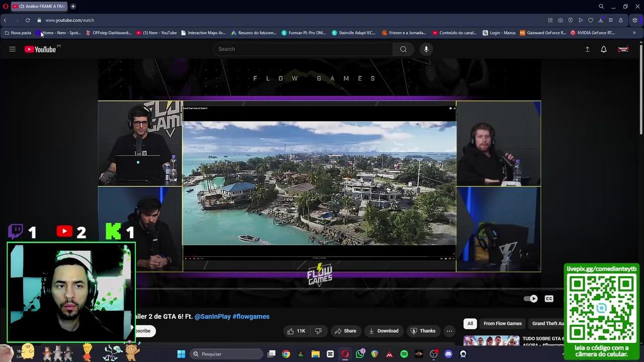Open the "Gainward GeForce R..." bookmark
Screen dimensions: 644x362
(543, 33)
